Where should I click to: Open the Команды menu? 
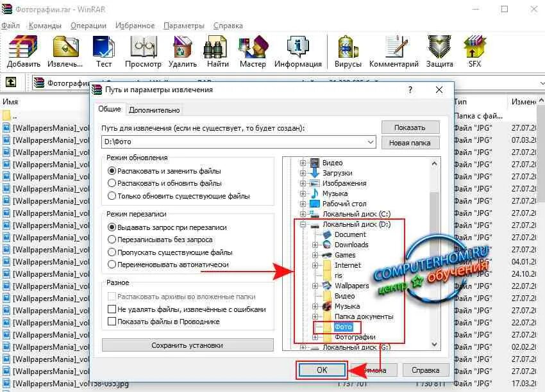45,26
